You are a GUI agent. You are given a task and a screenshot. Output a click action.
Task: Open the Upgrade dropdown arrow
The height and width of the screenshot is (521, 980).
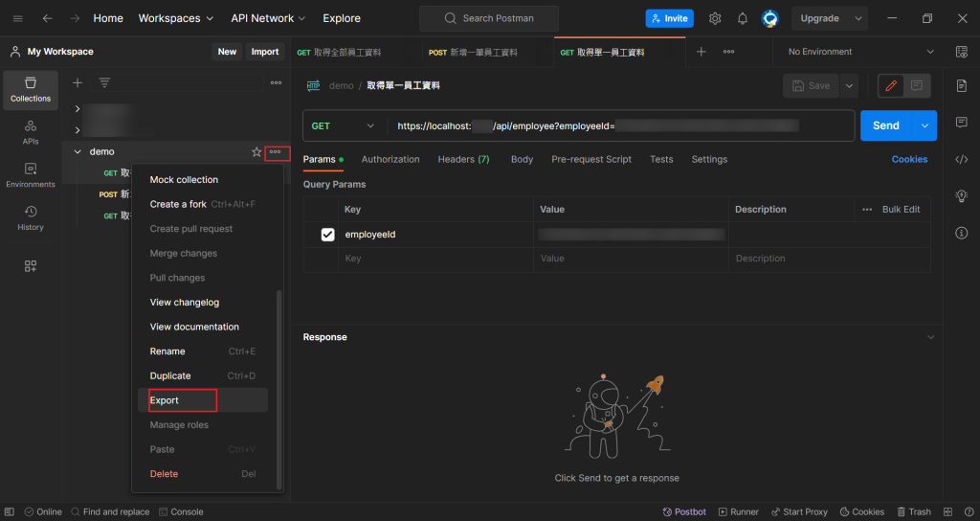click(858, 19)
